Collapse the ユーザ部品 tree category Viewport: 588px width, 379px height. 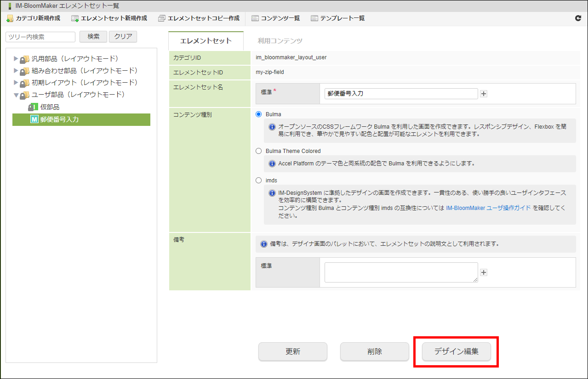point(16,95)
